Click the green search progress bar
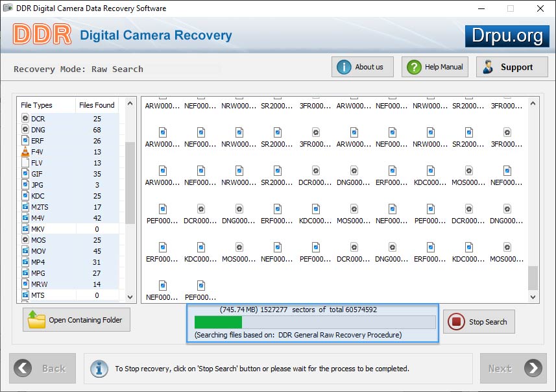Screen dimensions: 556x392 point(315,322)
